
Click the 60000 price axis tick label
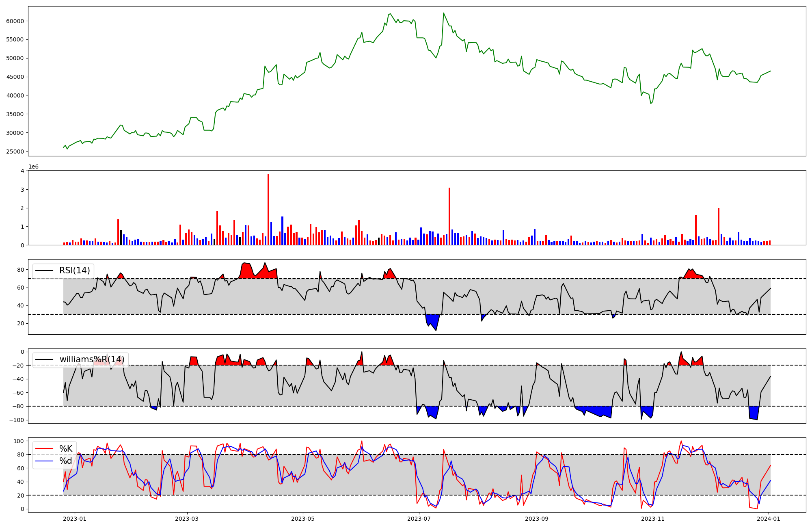tap(15, 21)
